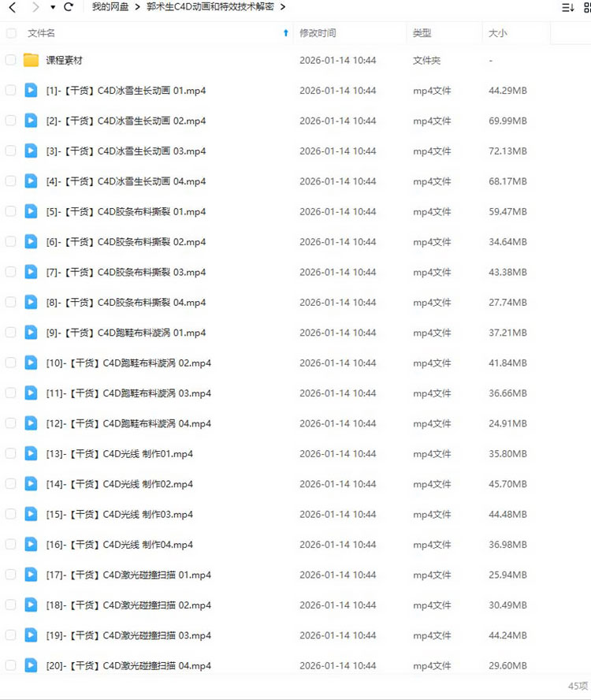Open file C4D激光碰撞扫描 01.mp4

tap(128, 575)
